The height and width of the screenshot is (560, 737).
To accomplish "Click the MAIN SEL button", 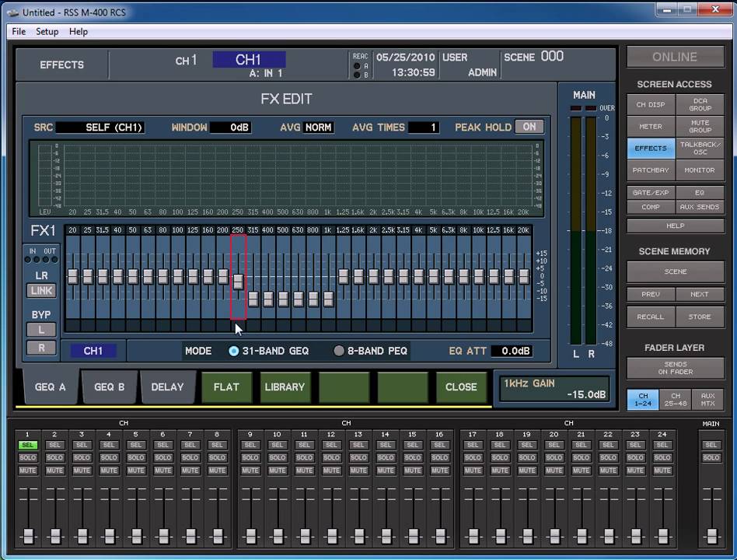I will [711, 445].
